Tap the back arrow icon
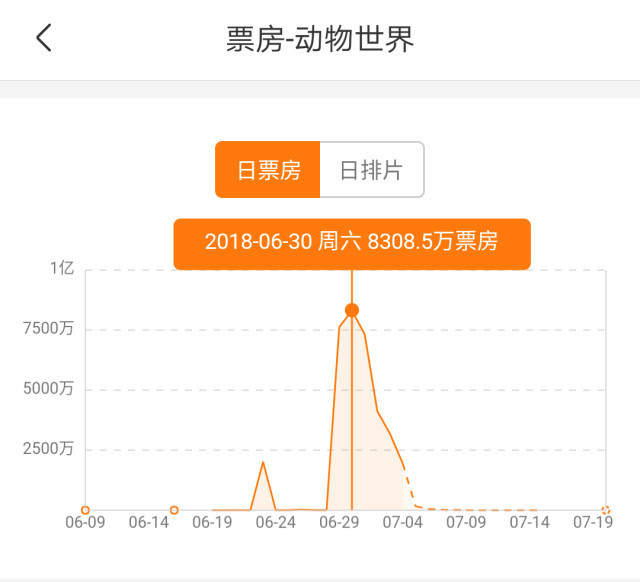Image resolution: width=640 pixels, height=582 pixels. (x=44, y=38)
